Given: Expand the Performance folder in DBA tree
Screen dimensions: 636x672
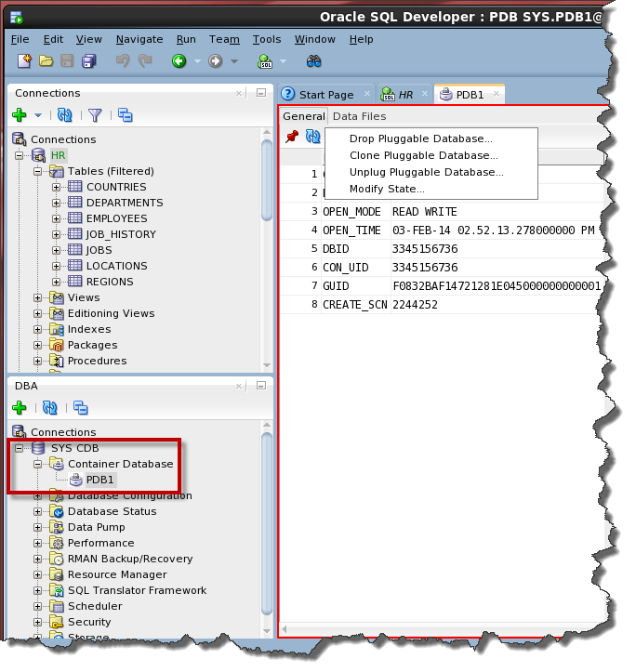Looking at the screenshot, I should coord(38,543).
